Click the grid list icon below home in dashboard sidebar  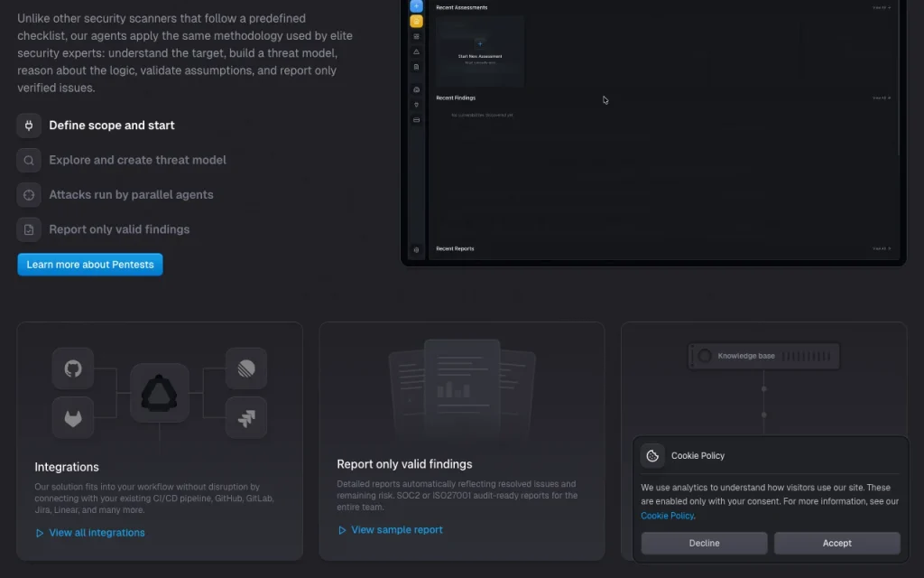point(416,36)
